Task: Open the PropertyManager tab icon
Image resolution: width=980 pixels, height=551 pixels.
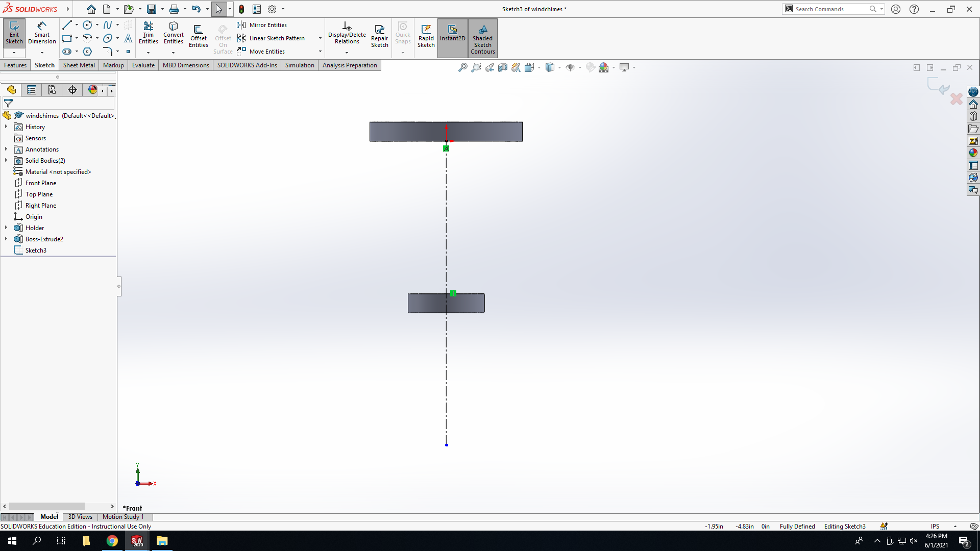Action: [32, 90]
